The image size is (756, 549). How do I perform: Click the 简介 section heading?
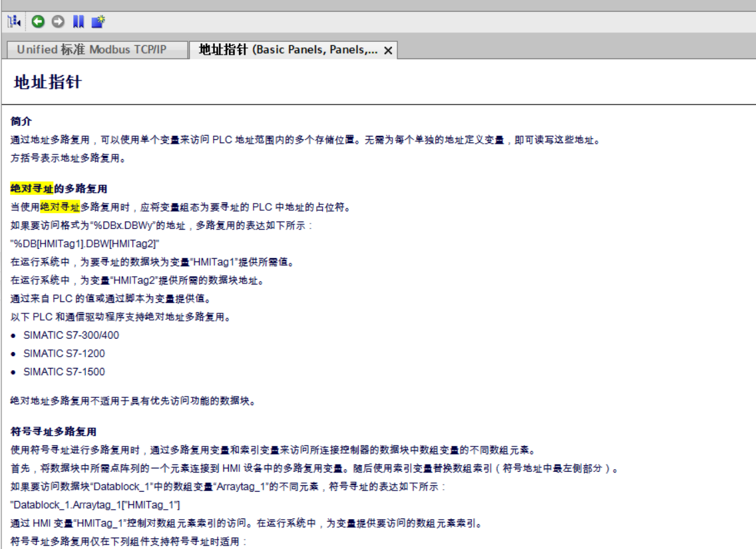tap(21, 121)
